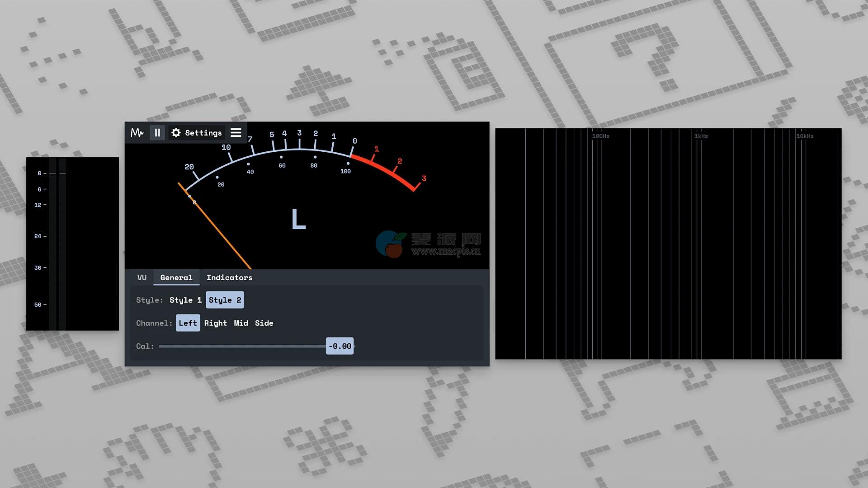Select the Side channel
Image resolution: width=868 pixels, height=488 pixels.
point(264,323)
